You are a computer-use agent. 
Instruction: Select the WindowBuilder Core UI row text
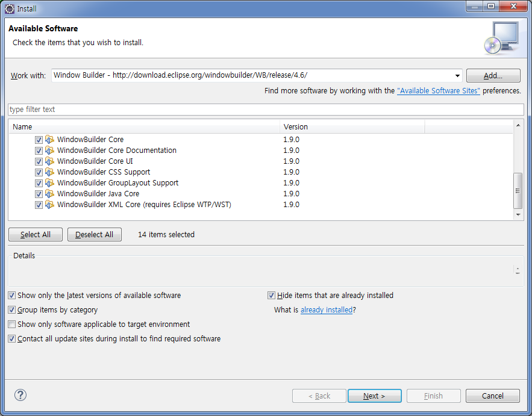tap(95, 161)
